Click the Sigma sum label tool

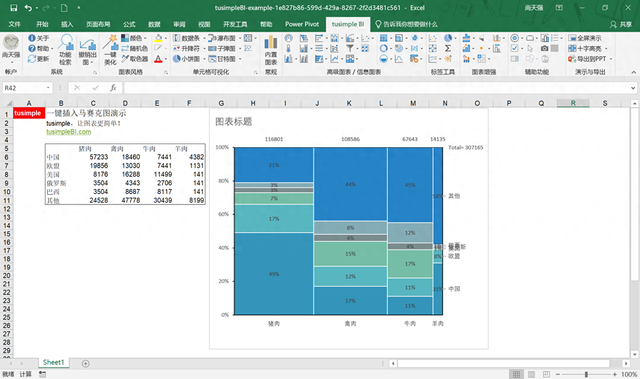[448, 48]
